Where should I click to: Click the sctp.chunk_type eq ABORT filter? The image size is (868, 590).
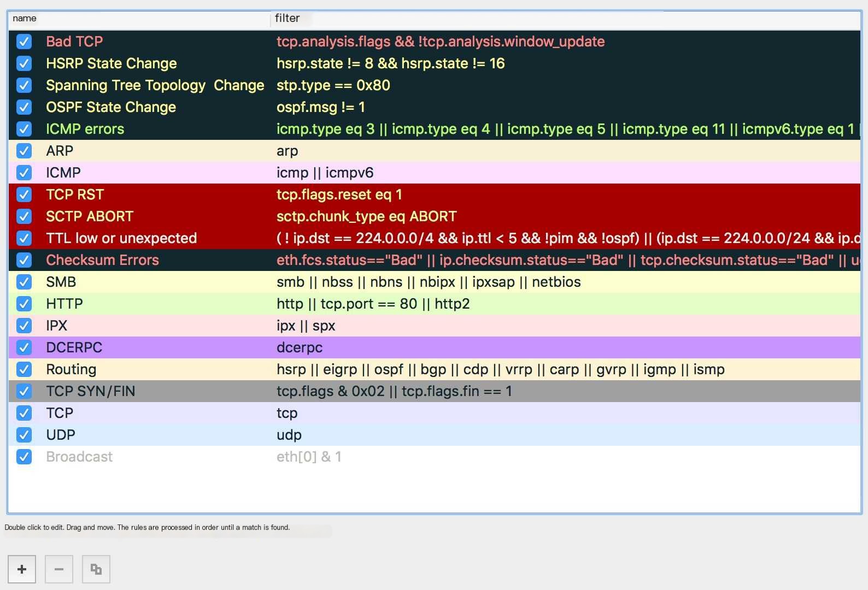tap(367, 216)
